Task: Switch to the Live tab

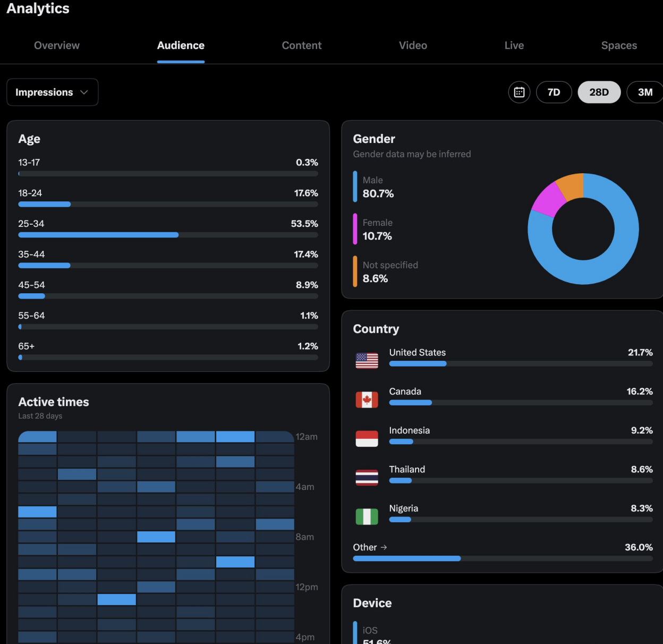Action: click(514, 46)
